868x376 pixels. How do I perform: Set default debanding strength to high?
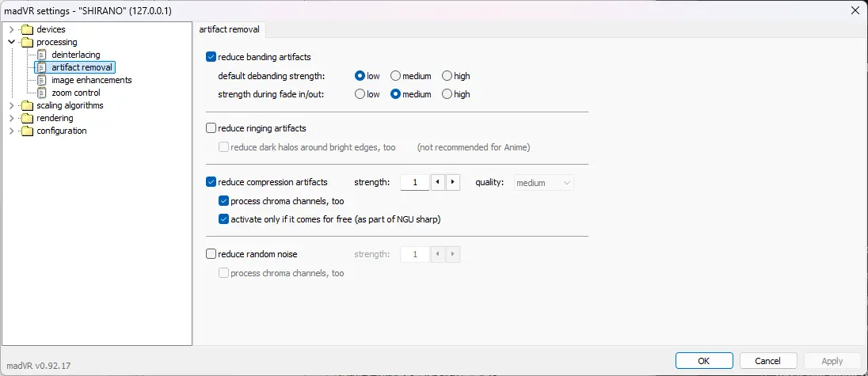[x=447, y=76]
